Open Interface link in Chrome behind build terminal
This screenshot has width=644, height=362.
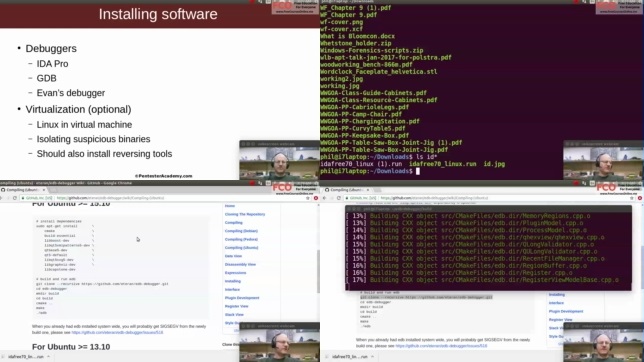(x=556, y=303)
